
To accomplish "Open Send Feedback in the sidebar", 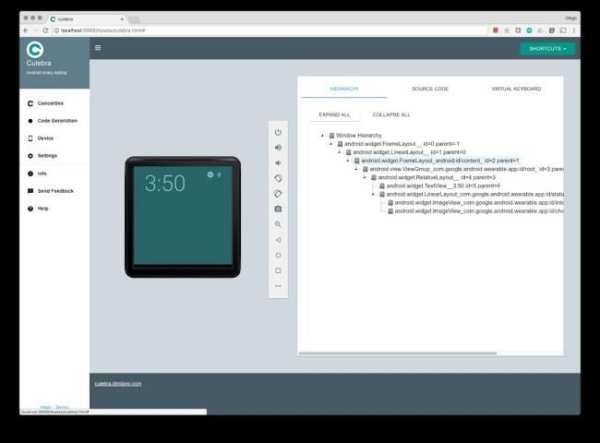I will click(55, 191).
